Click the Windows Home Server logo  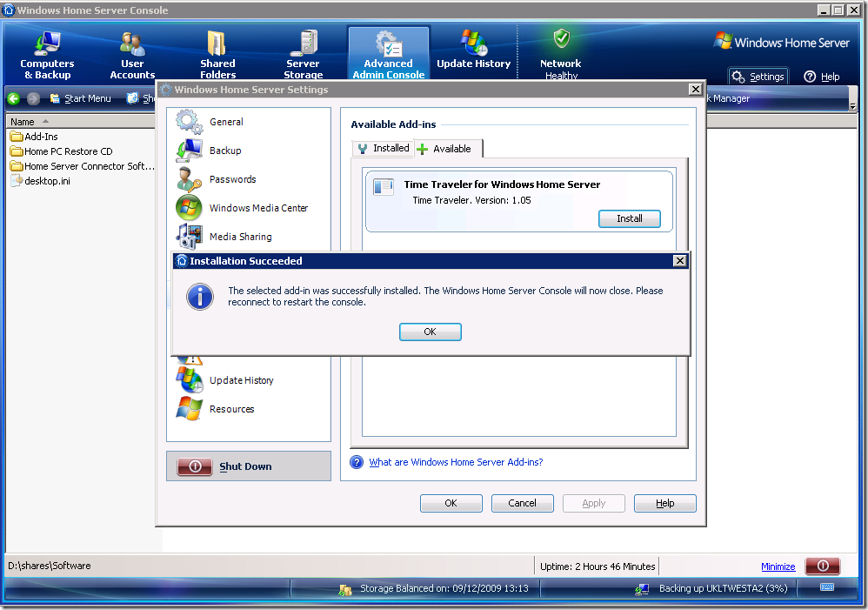[781, 42]
